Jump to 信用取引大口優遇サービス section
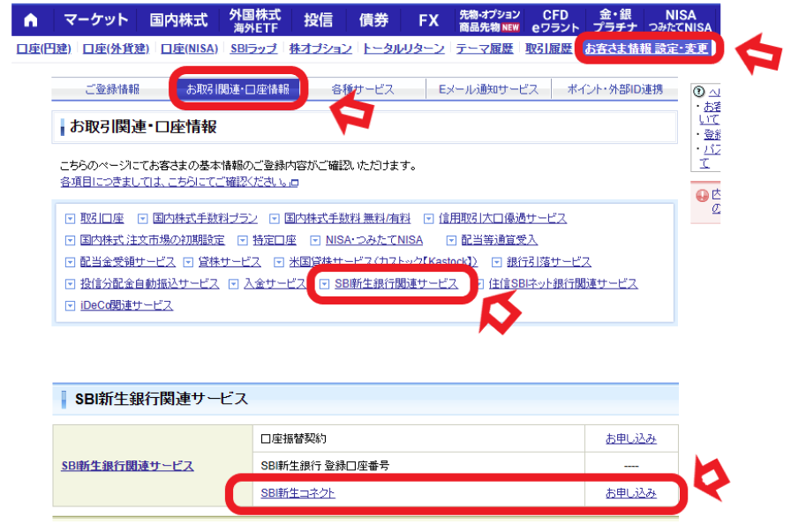Viewport: 806px width, 532px height. (502, 219)
